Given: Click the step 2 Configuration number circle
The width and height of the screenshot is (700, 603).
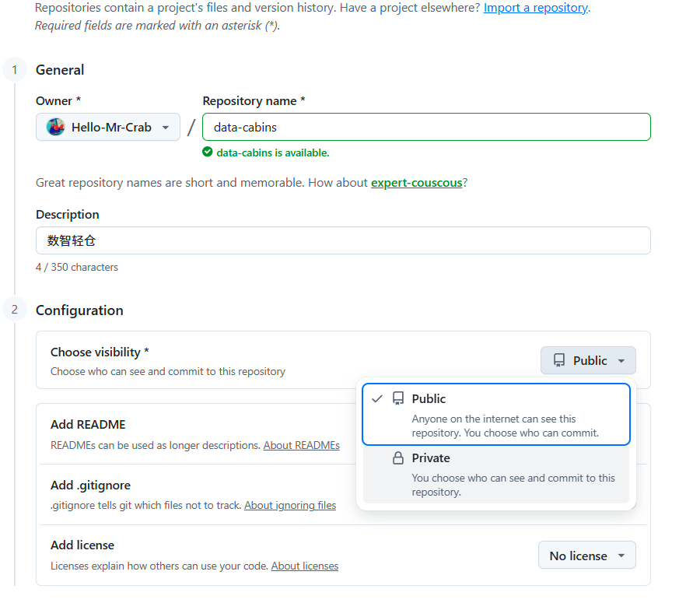Looking at the screenshot, I should click(15, 310).
